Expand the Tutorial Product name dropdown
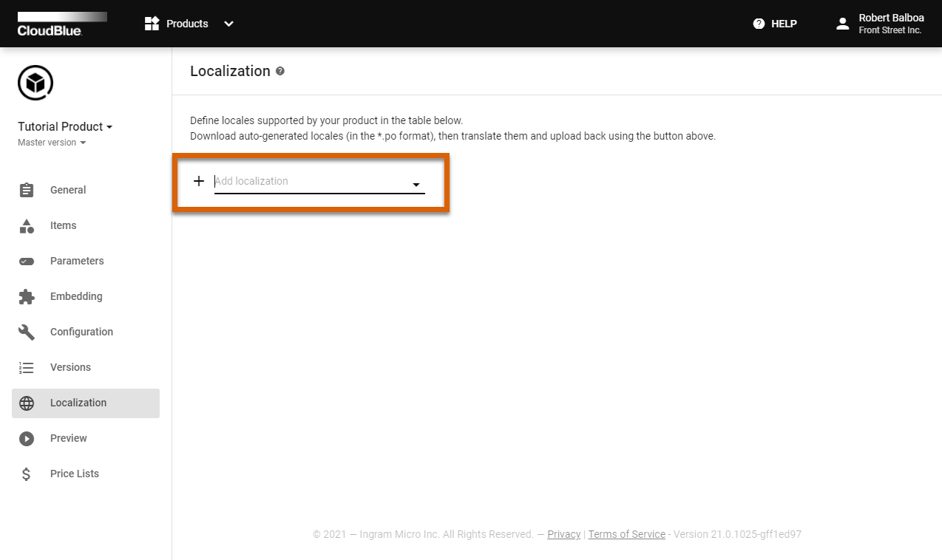 (109, 126)
